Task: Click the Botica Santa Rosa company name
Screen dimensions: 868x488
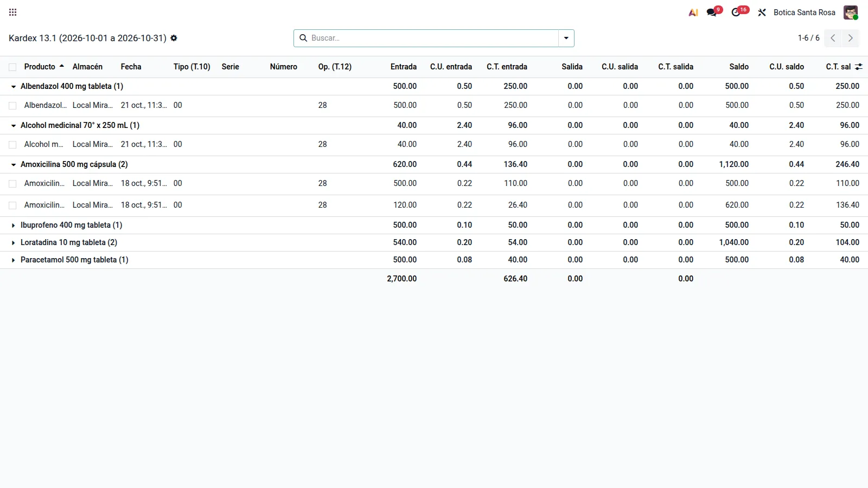Action: pos(805,12)
